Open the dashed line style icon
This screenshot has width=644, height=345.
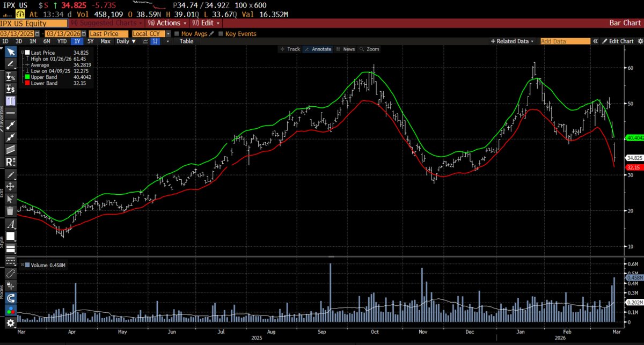tap(11, 261)
